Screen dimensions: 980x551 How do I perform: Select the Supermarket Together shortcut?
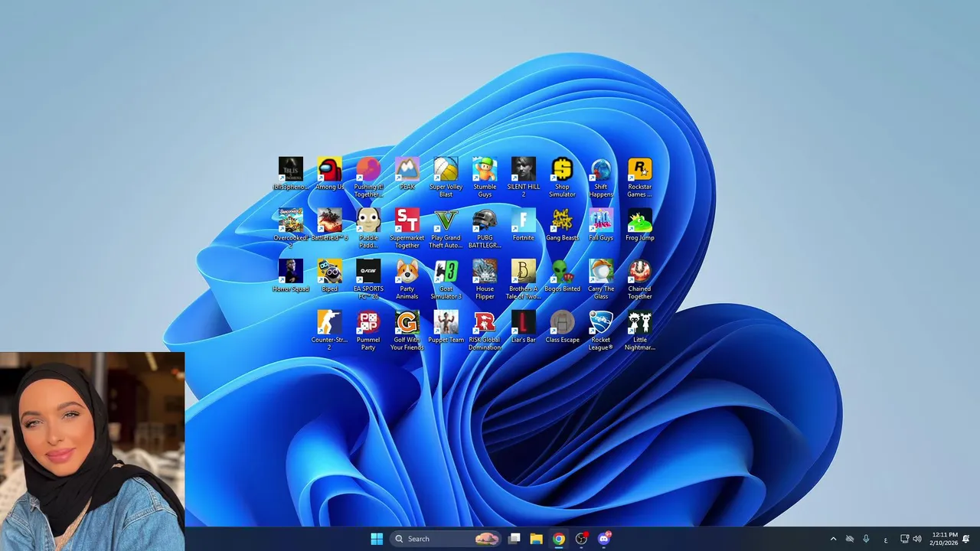click(x=407, y=228)
